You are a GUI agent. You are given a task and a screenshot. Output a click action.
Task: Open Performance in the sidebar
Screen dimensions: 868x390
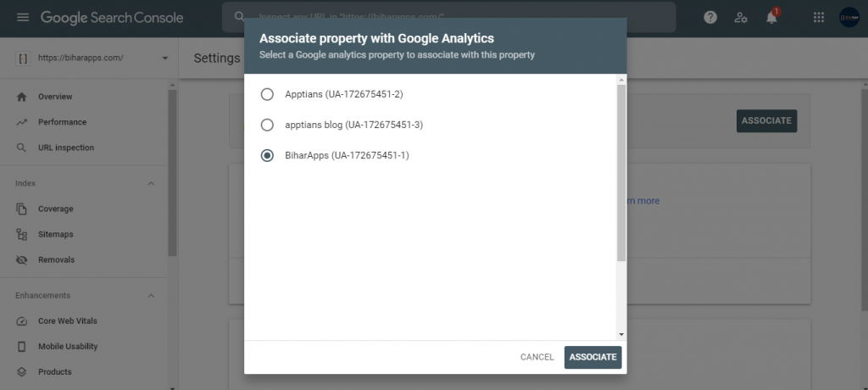coord(62,122)
